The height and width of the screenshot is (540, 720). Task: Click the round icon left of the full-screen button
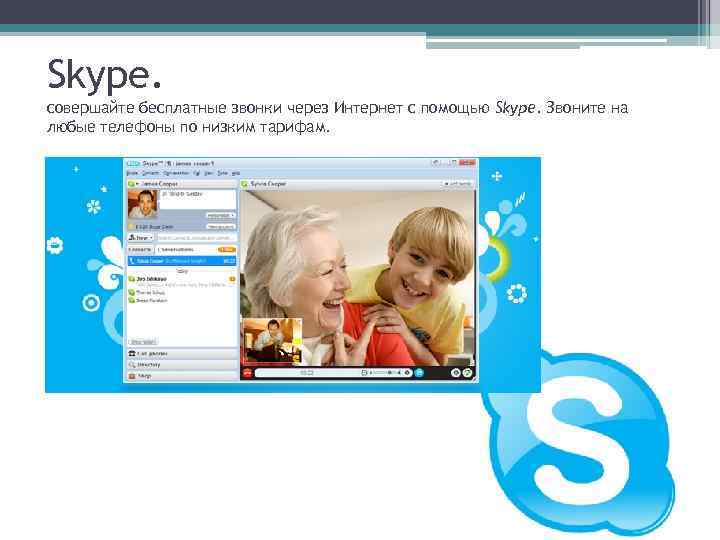455,373
